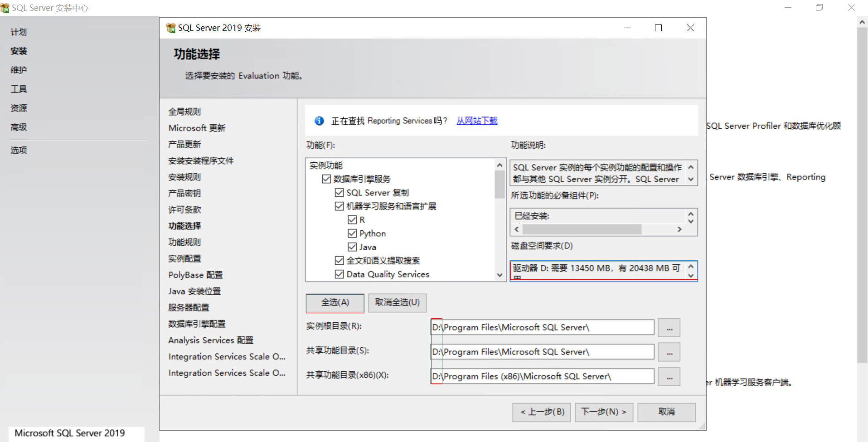This screenshot has width=868, height=442.
Task: Click the 实例根目录 path field
Action: click(x=542, y=327)
